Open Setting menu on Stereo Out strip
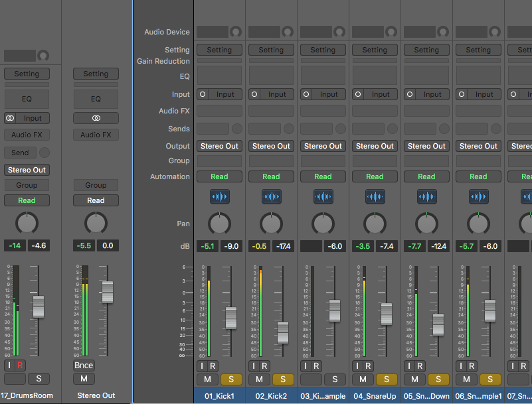The height and width of the screenshot is (404, 532). pyautogui.click(x=96, y=74)
